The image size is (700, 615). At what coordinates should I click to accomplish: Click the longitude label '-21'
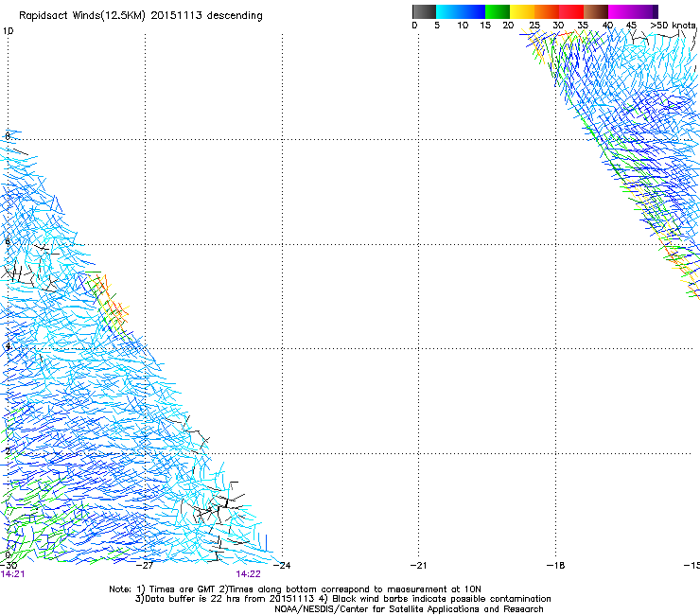click(x=418, y=566)
